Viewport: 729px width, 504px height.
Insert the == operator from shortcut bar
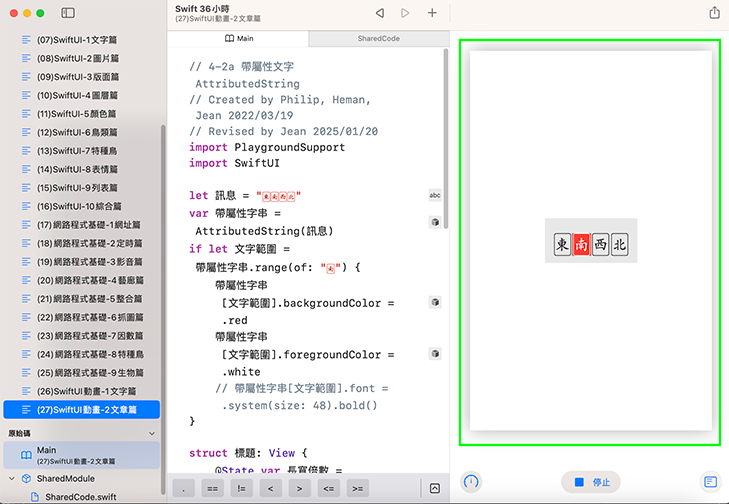click(x=213, y=488)
